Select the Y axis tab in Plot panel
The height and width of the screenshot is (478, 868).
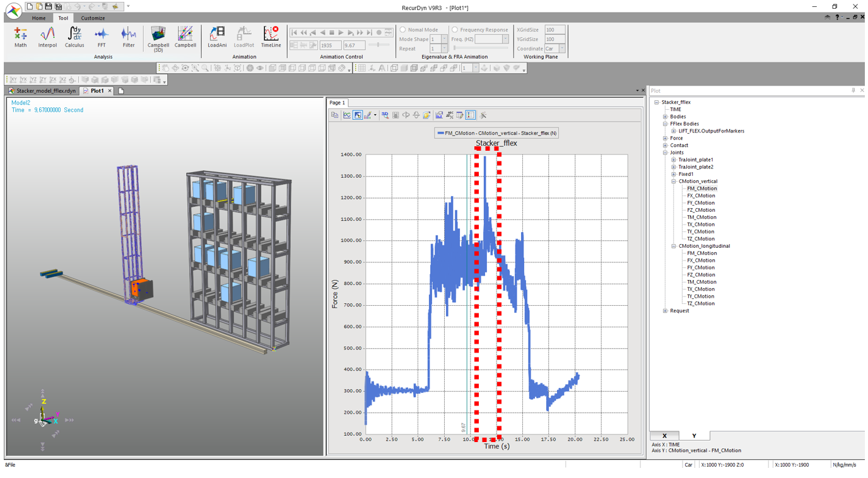click(694, 436)
